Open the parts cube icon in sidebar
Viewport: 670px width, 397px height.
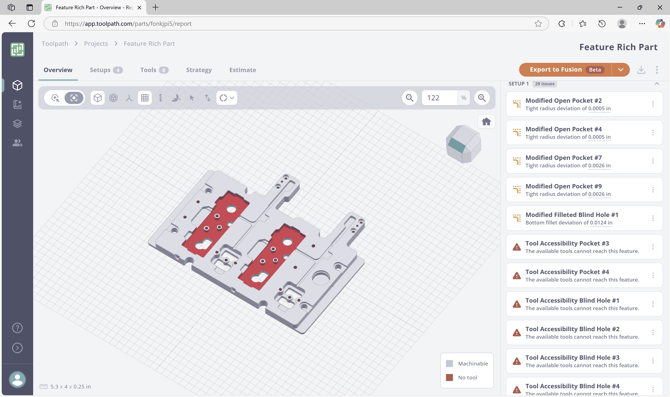pyautogui.click(x=18, y=85)
